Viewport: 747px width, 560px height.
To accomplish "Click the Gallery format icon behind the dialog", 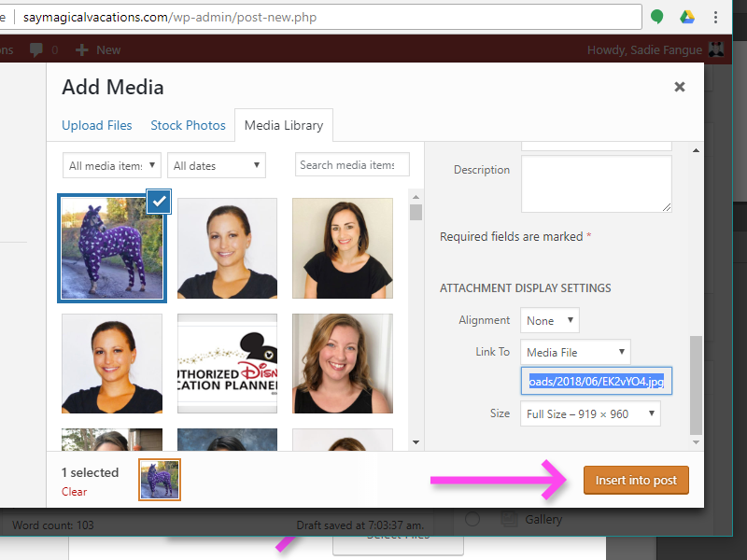I will pos(509,519).
